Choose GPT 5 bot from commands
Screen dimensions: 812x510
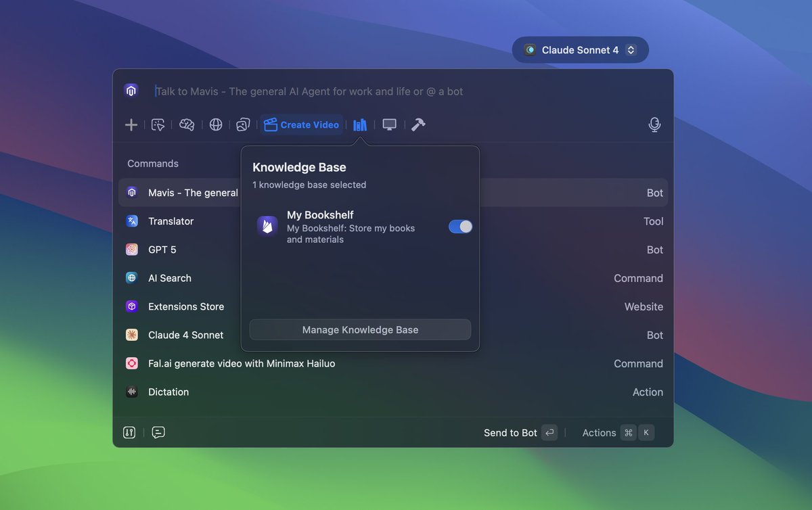click(x=162, y=250)
